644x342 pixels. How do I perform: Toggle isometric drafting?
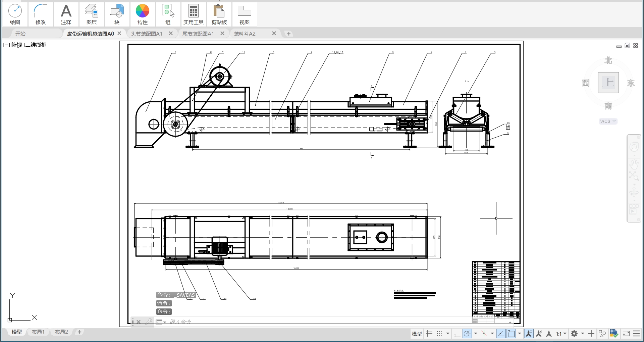pyautogui.click(x=484, y=334)
